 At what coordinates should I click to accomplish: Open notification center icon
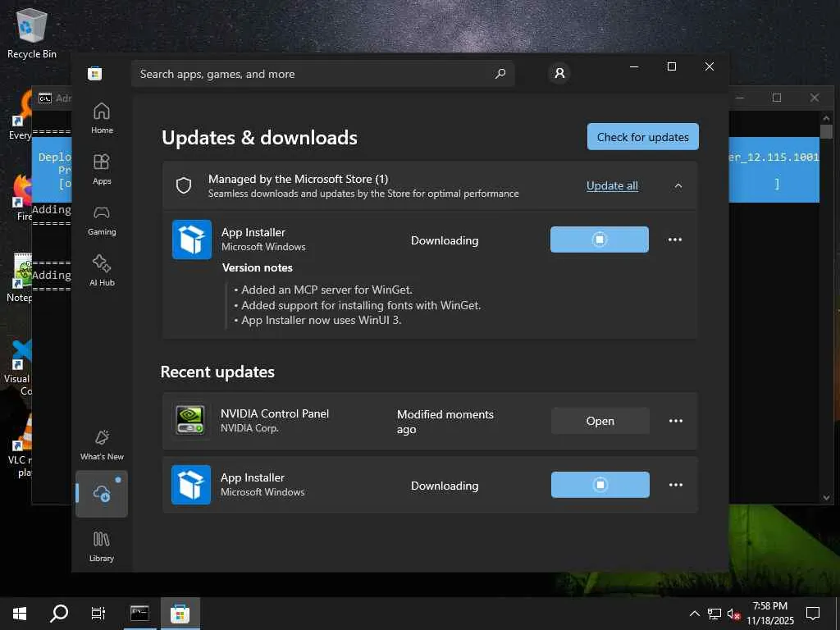click(x=813, y=613)
